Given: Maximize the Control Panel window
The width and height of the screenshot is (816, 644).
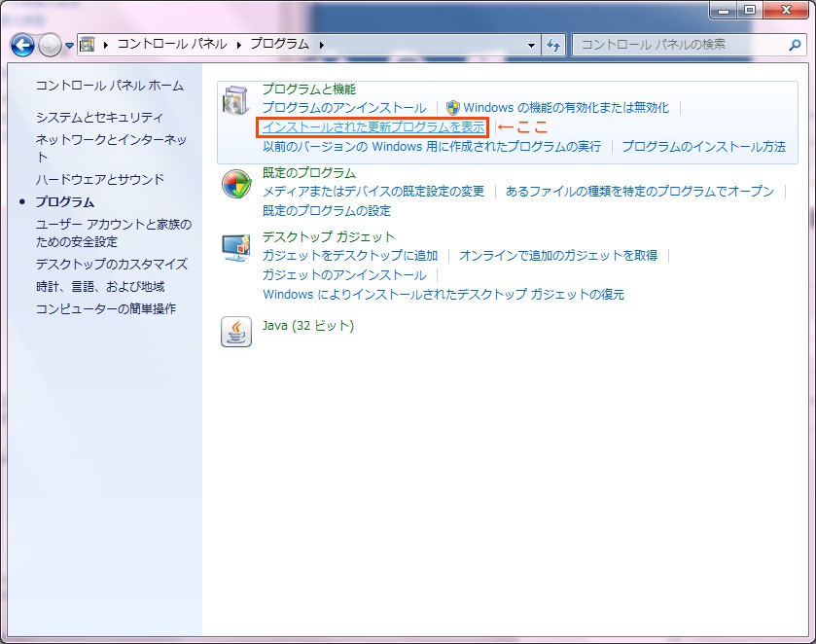Looking at the screenshot, I should (x=750, y=10).
